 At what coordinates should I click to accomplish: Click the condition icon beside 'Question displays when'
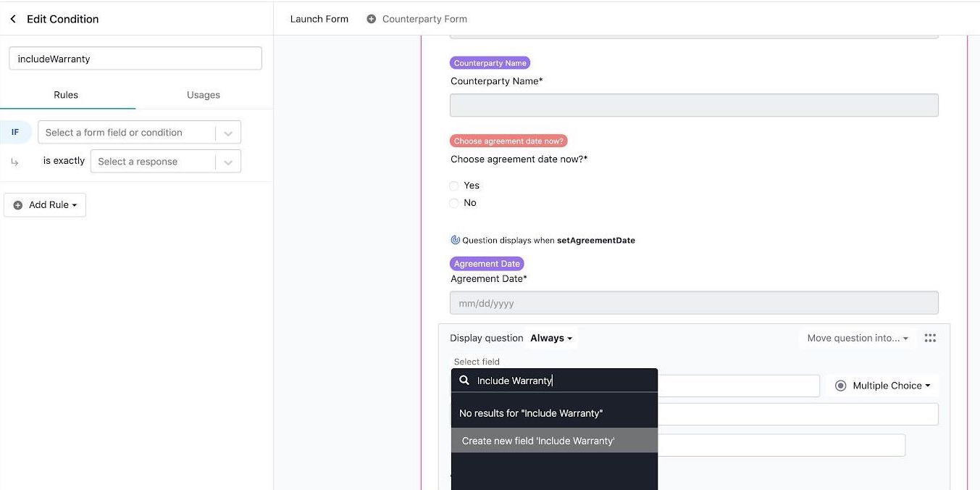[x=455, y=240]
